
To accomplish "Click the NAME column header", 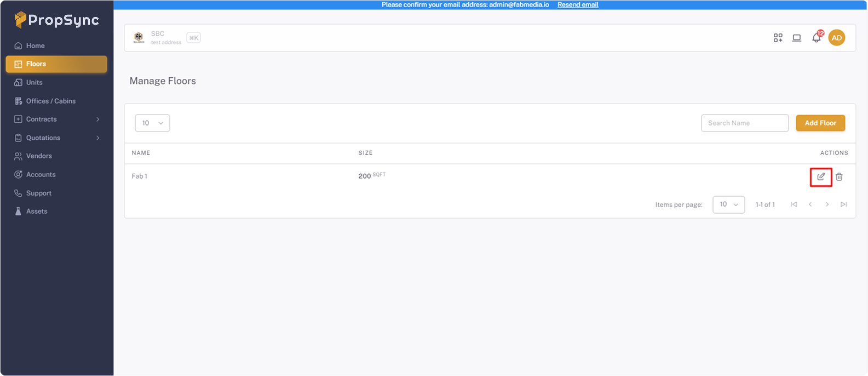I will [x=141, y=153].
